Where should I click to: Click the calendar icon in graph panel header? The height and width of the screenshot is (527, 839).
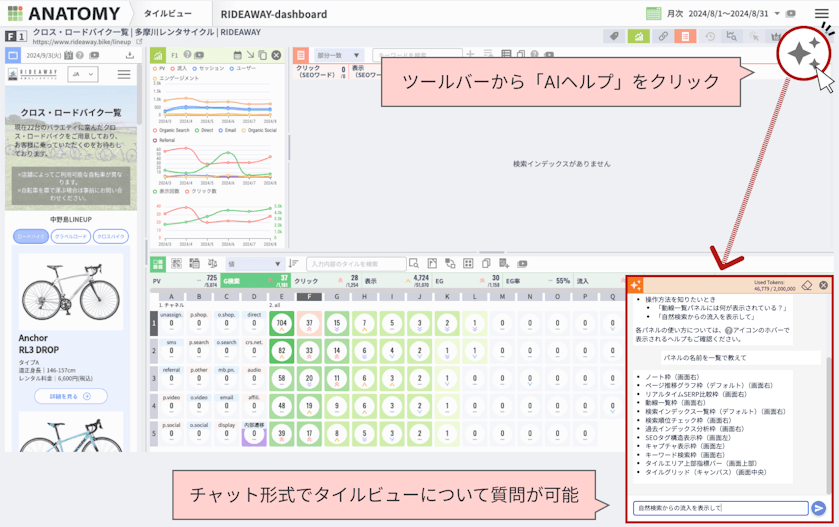238,55
